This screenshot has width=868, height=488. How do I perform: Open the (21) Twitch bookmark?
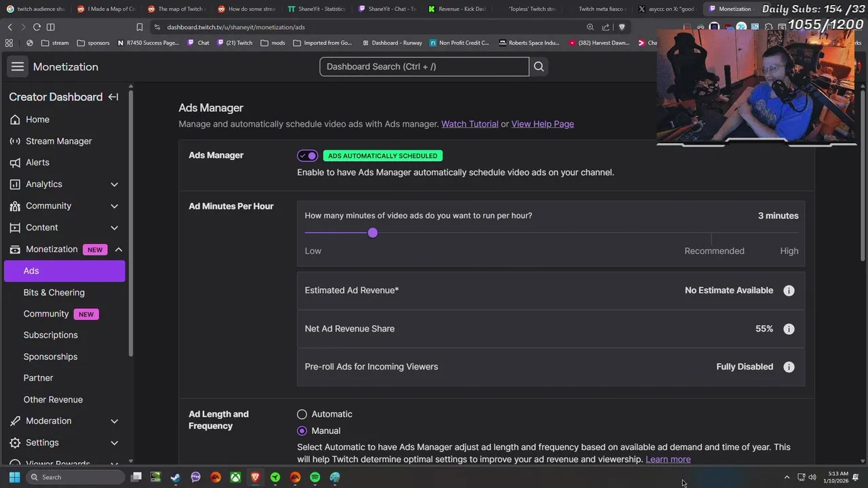click(x=233, y=43)
